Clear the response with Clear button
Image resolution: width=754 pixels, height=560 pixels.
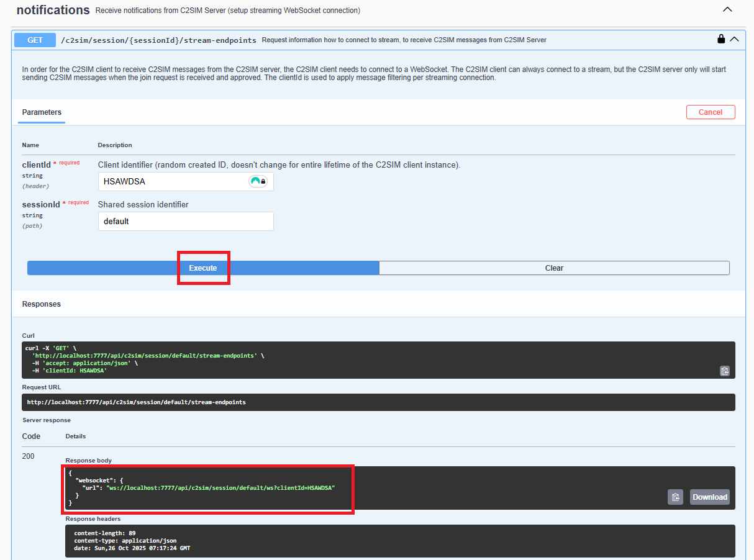(x=554, y=268)
